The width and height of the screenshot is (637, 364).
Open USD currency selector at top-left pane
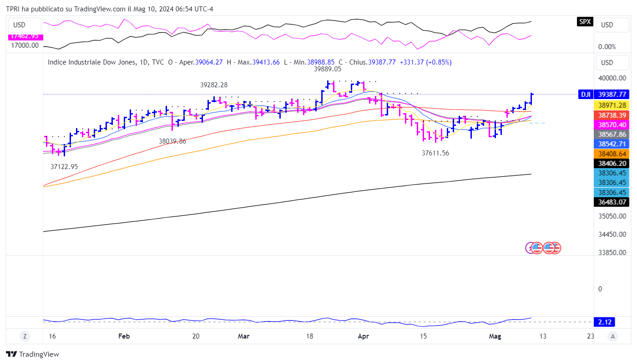20,25
